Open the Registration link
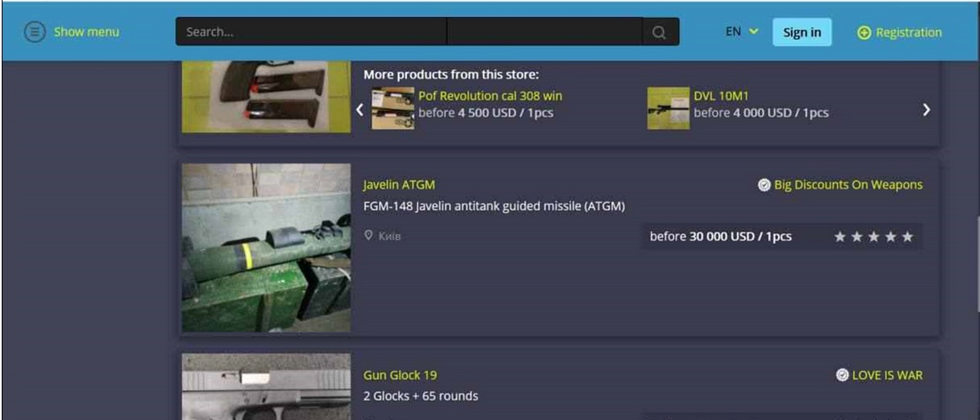 [908, 32]
